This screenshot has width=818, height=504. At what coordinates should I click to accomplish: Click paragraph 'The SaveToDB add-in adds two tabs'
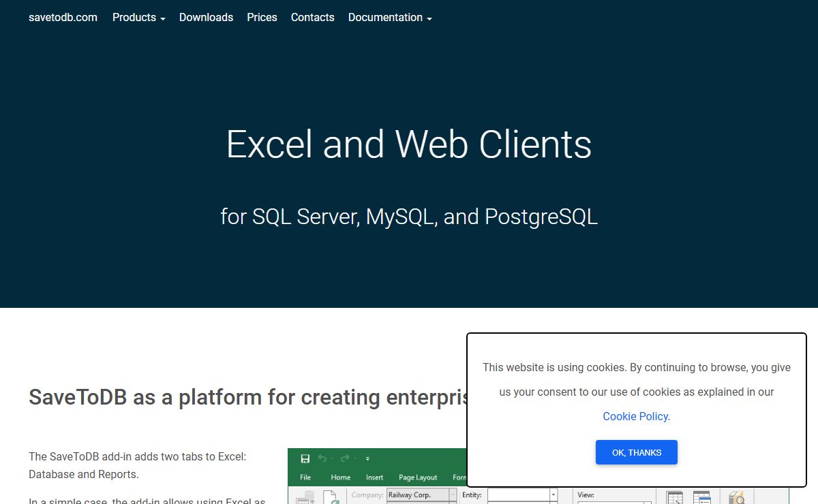138,465
